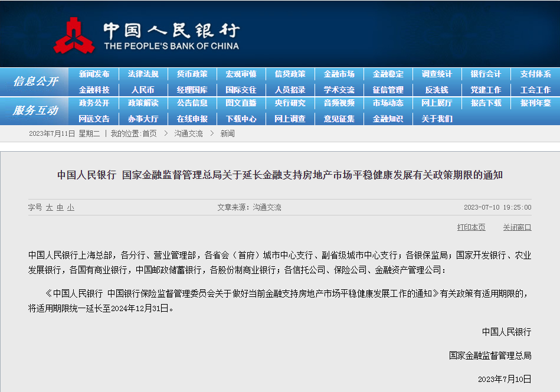
Task: Select 调查统计 in the navigation bar
Action: 437,74
